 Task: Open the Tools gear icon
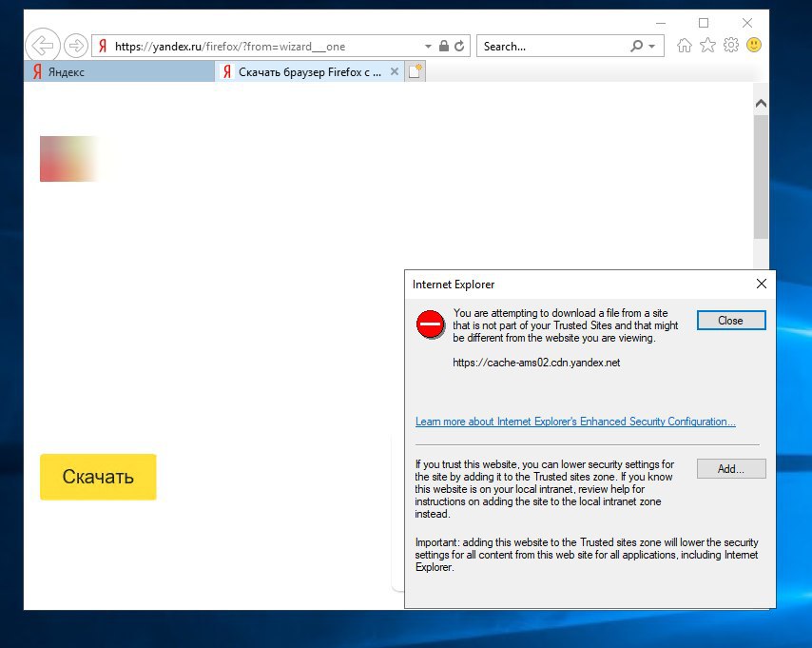730,45
